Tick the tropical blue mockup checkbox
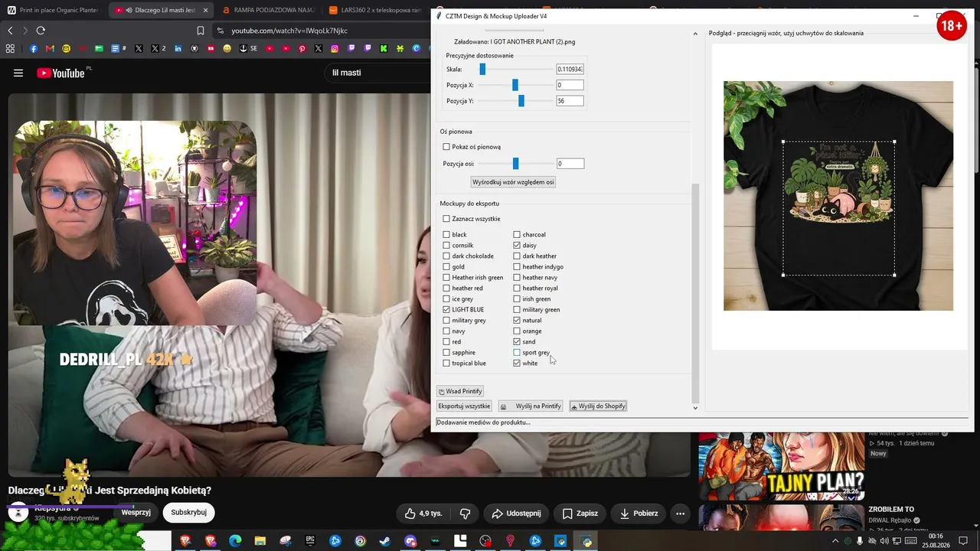 pos(446,364)
